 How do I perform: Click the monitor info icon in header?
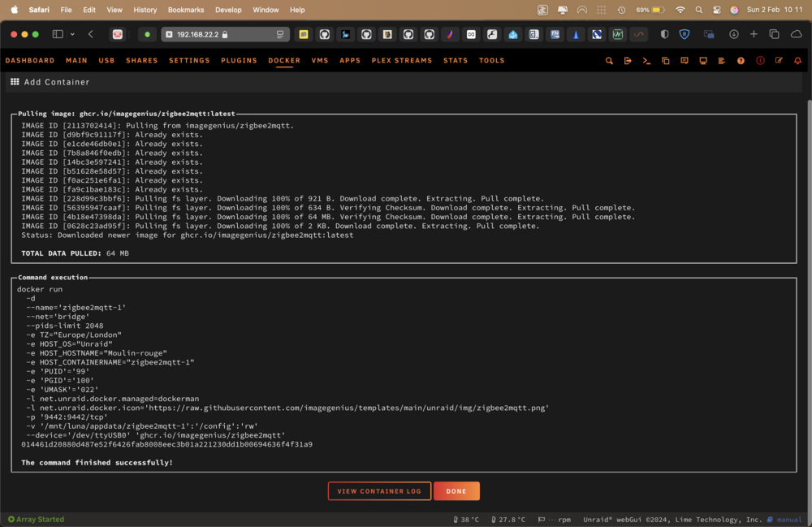click(x=702, y=61)
